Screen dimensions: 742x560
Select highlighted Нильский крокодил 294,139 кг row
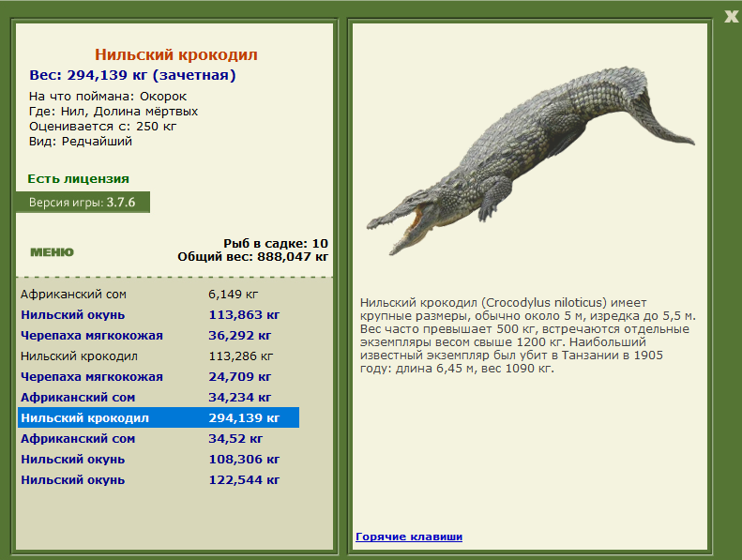click(x=159, y=417)
